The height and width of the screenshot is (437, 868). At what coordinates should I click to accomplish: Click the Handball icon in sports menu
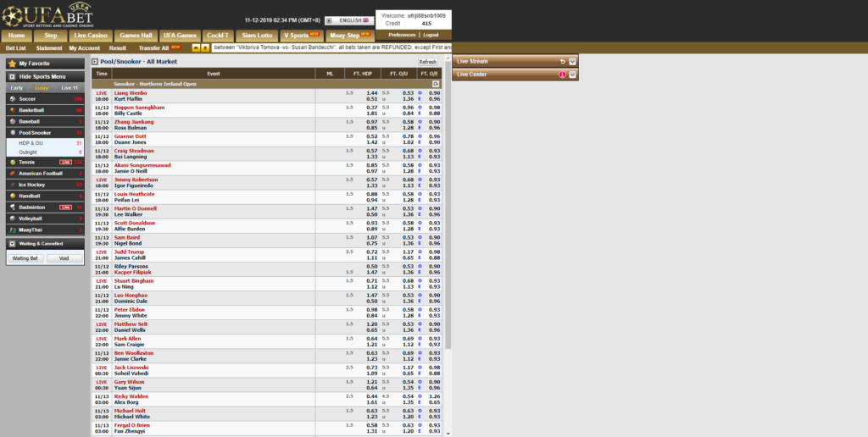(13, 196)
